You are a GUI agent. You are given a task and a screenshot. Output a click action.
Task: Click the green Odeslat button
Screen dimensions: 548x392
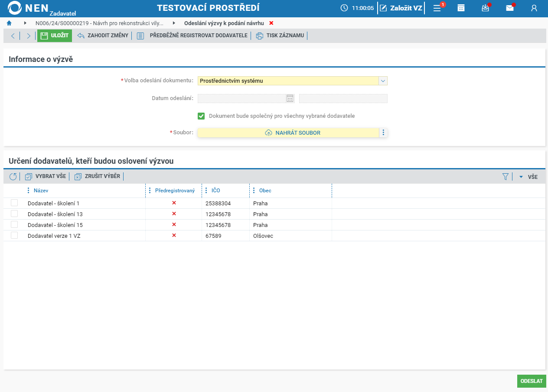pyautogui.click(x=532, y=381)
